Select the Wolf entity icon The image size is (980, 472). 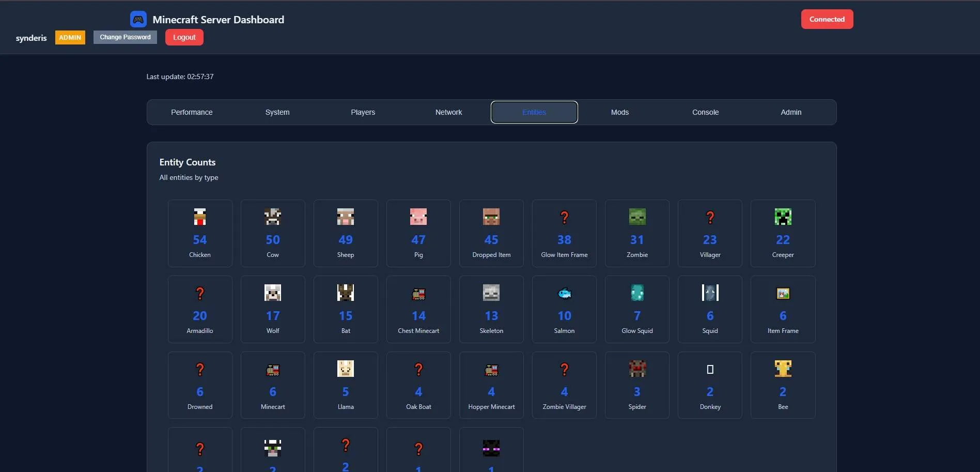[x=273, y=293]
